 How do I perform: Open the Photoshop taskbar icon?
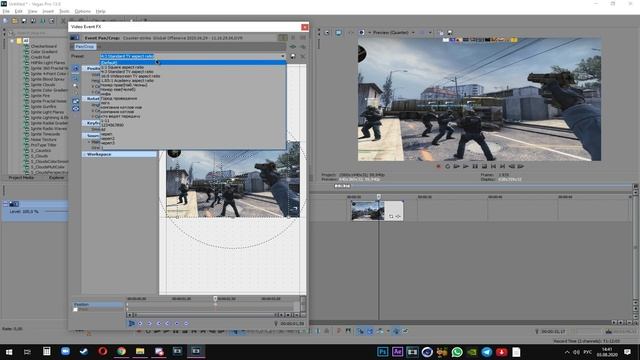[x=383, y=351]
